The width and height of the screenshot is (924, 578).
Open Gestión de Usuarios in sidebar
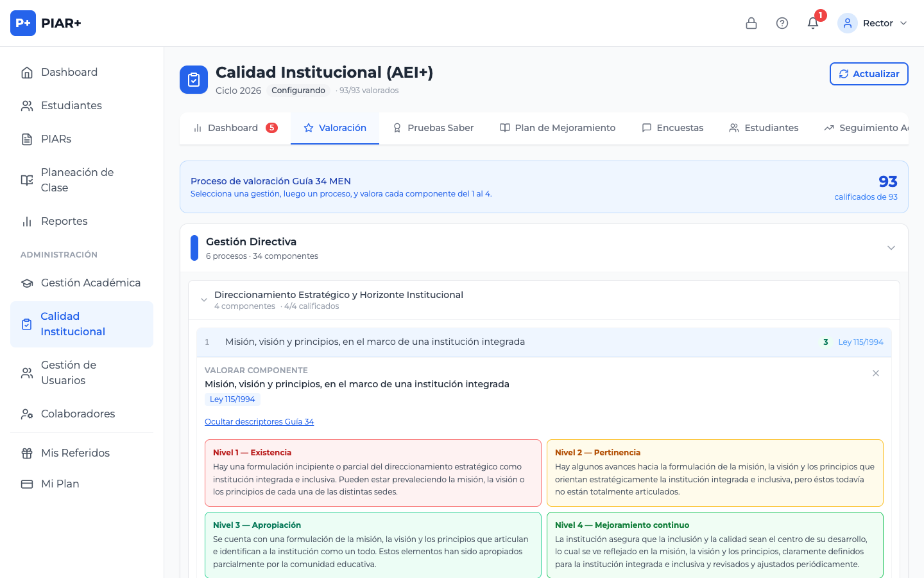pos(82,372)
